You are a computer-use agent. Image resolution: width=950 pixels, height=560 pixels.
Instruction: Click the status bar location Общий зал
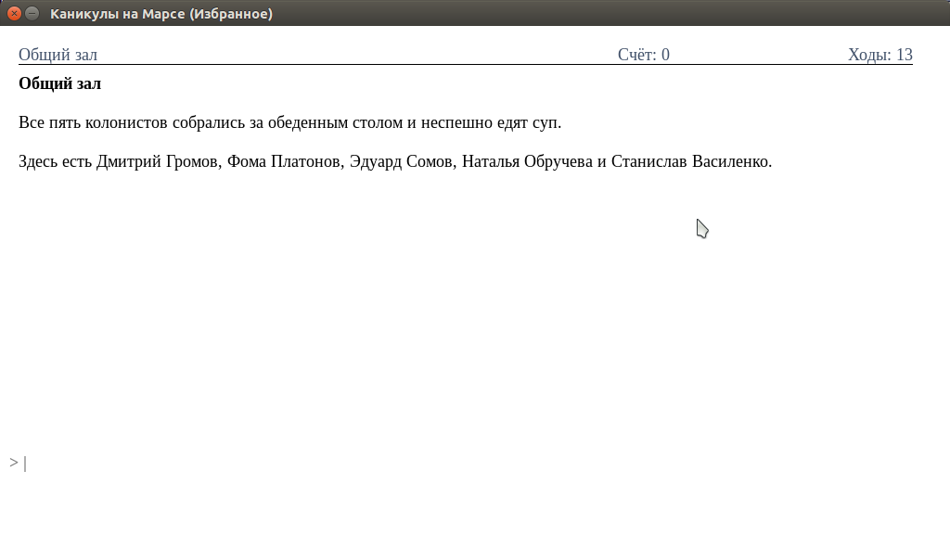(x=58, y=55)
